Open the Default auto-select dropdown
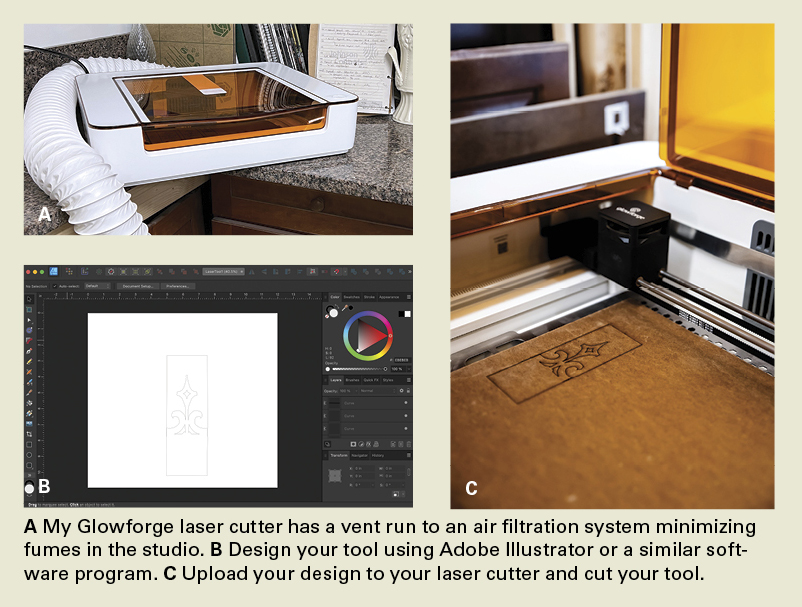The height and width of the screenshot is (607, 802). [97, 285]
